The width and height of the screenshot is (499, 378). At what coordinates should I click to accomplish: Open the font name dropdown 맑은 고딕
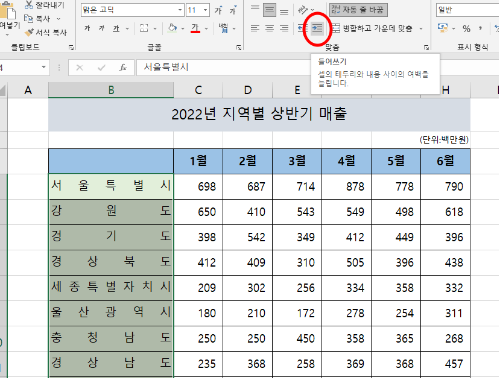tap(180, 10)
